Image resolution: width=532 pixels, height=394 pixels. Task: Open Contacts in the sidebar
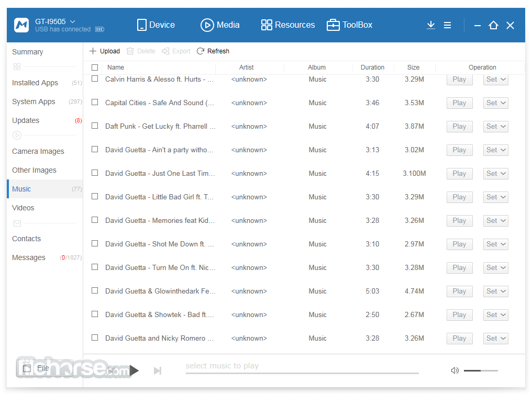pyautogui.click(x=45, y=239)
